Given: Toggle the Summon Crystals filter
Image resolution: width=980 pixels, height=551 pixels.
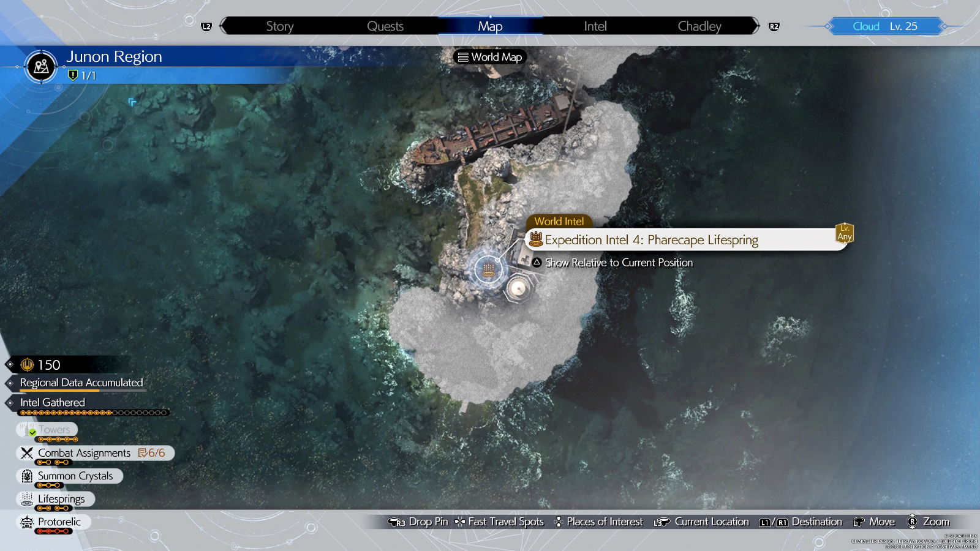Looking at the screenshot, I should (x=69, y=476).
